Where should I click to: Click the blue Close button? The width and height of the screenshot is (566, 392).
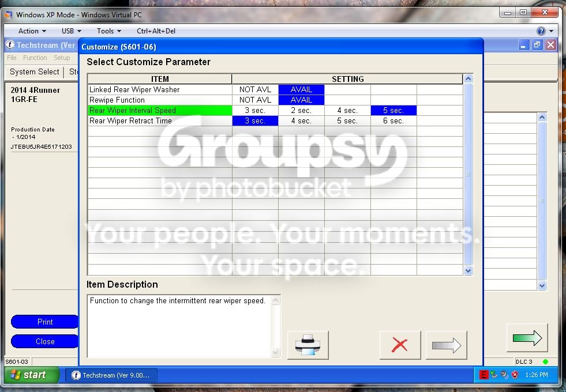tap(45, 341)
